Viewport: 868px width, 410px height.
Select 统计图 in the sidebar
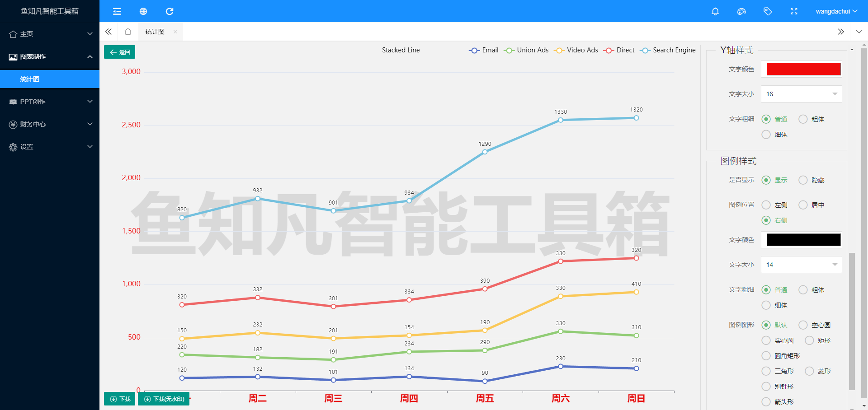[50, 79]
